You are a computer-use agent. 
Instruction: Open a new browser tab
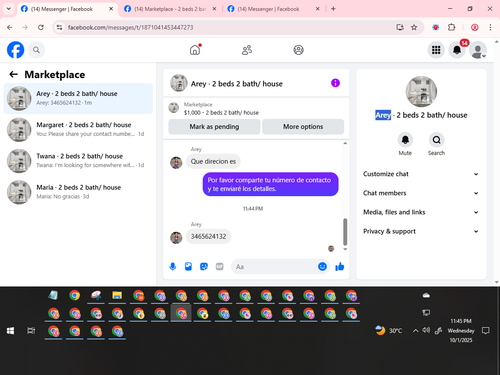pyautogui.click(x=333, y=9)
